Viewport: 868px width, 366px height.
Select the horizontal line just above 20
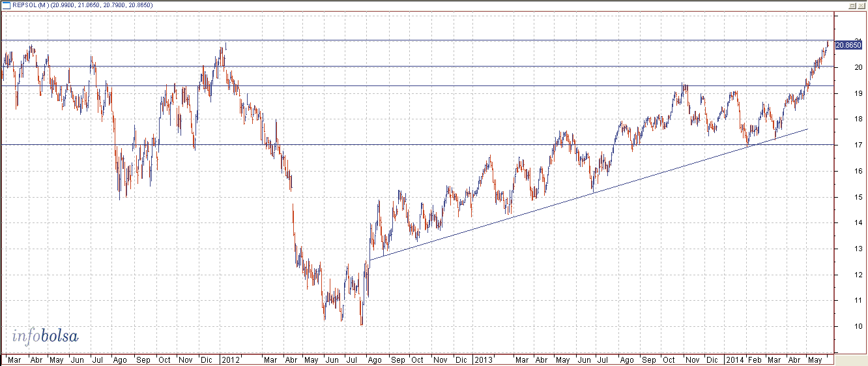click(x=417, y=66)
